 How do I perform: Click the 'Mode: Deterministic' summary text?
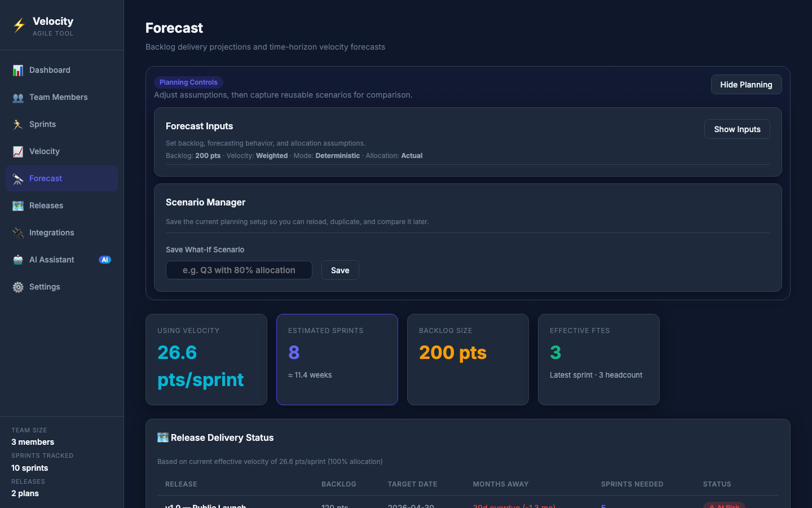coord(326,156)
